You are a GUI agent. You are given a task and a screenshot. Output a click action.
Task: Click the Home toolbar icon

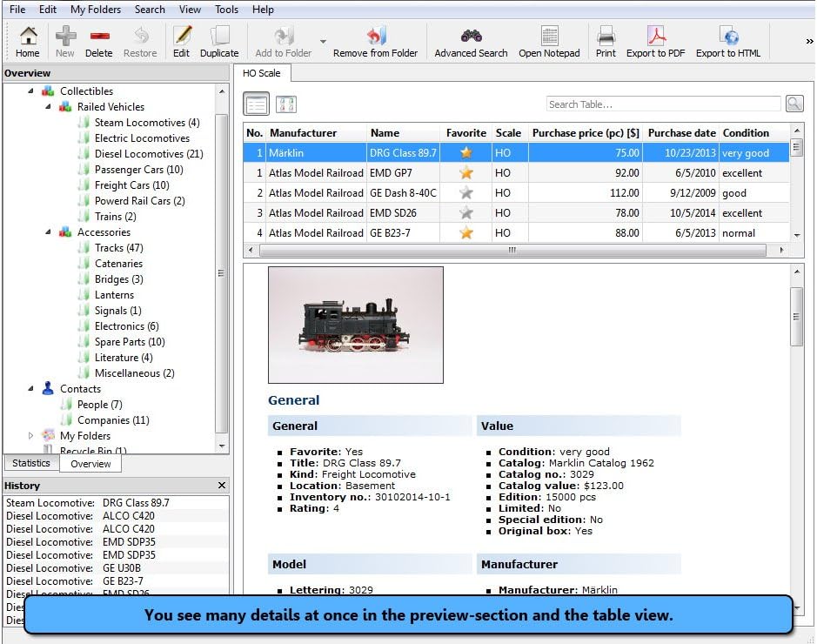pyautogui.click(x=28, y=37)
